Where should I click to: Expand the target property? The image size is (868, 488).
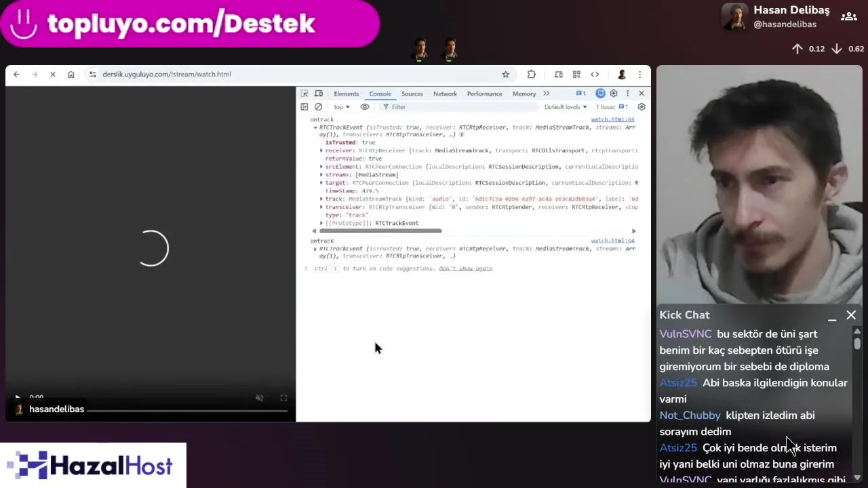tap(321, 183)
